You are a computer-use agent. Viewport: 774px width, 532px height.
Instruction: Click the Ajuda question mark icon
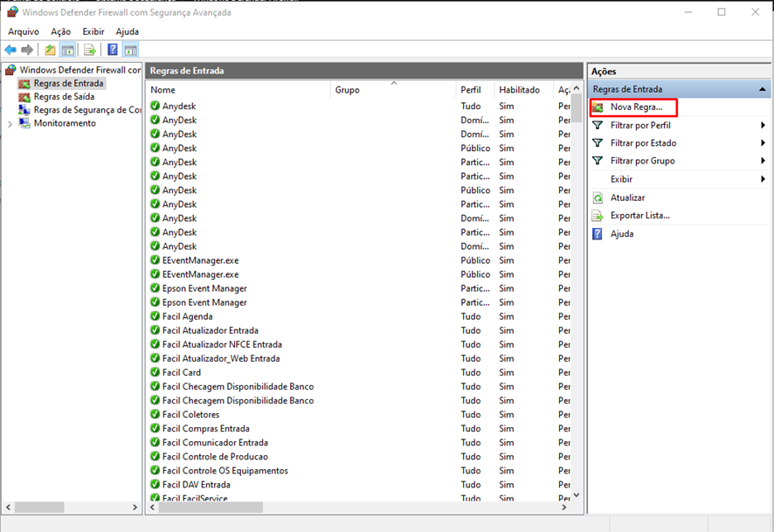[598, 234]
